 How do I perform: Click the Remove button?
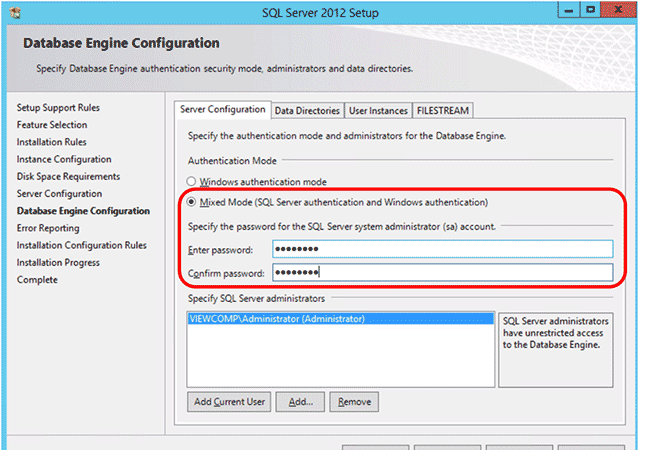pos(354,402)
